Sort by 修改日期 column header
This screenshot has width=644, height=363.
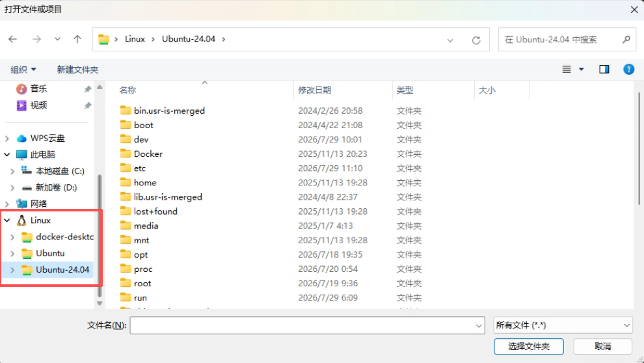pyautogui.click(x=315, y=90)
